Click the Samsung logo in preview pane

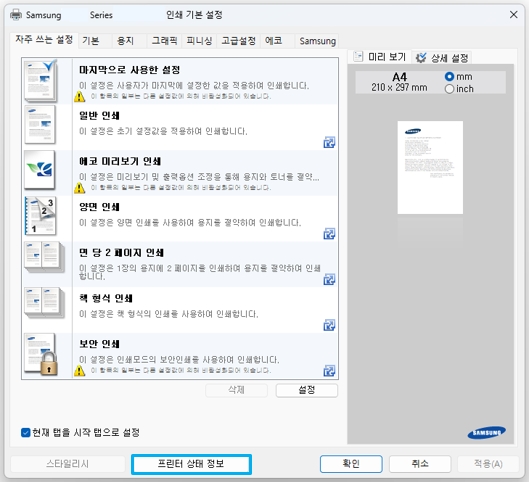pos(486,433)
